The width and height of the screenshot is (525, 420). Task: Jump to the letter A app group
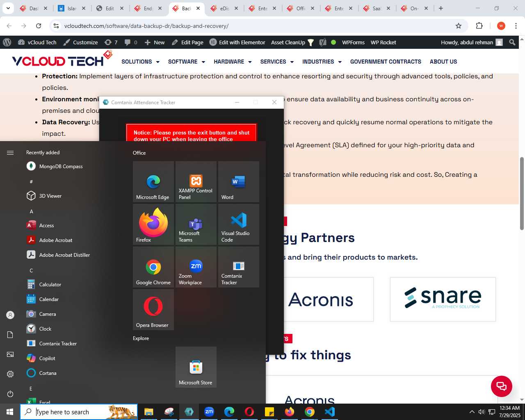(31, 212)
